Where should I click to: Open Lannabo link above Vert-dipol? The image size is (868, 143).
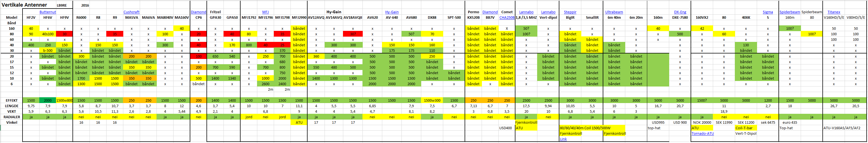[548, 12]
